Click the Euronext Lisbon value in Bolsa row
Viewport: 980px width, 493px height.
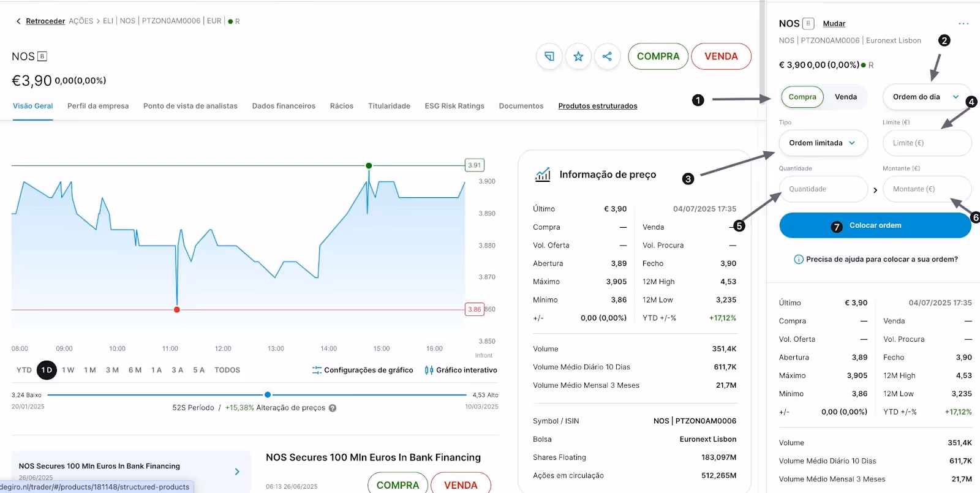coord(708,439)
